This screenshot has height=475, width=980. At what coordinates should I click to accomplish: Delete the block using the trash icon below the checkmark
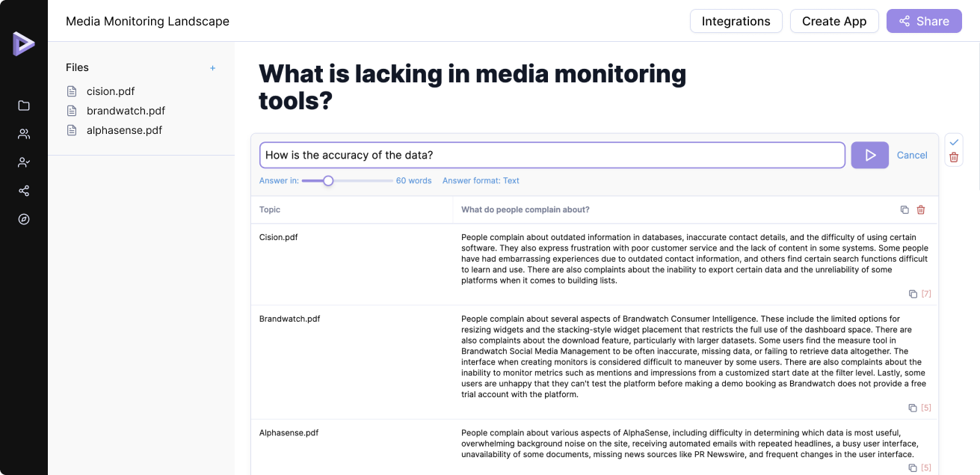click(x=954, y=157)
